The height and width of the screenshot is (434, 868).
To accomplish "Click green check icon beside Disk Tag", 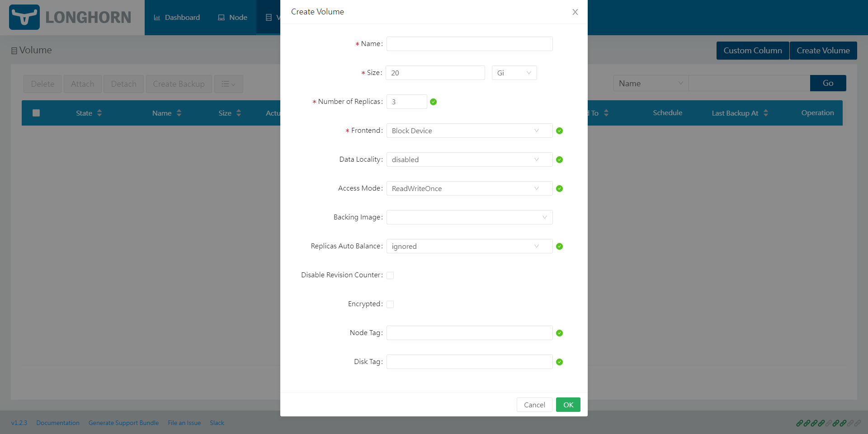I will coord(559,362).
